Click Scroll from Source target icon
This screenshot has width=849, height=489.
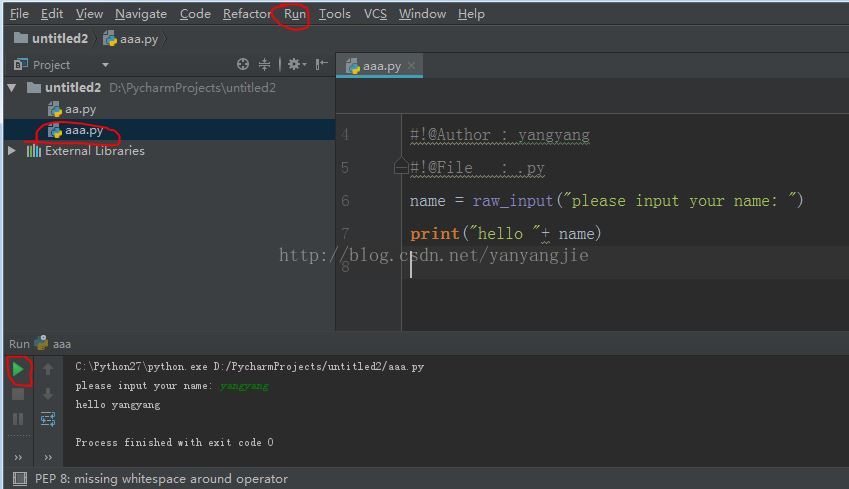click(x=242, y=64)
